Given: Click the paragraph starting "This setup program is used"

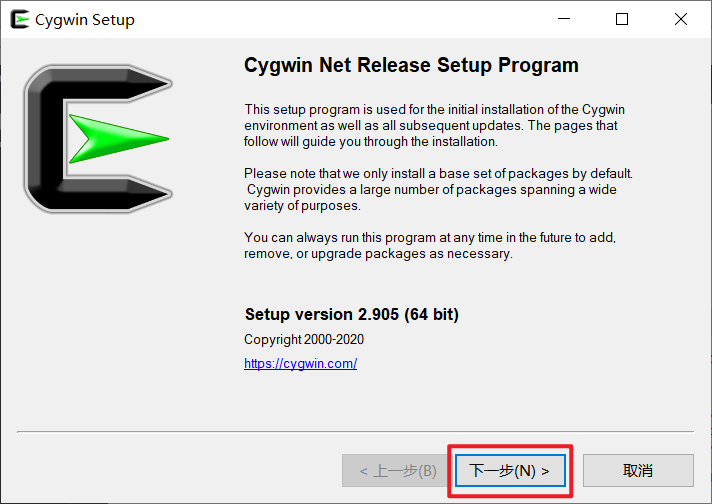Looking at the screenshot, I should tap(435, 126).
